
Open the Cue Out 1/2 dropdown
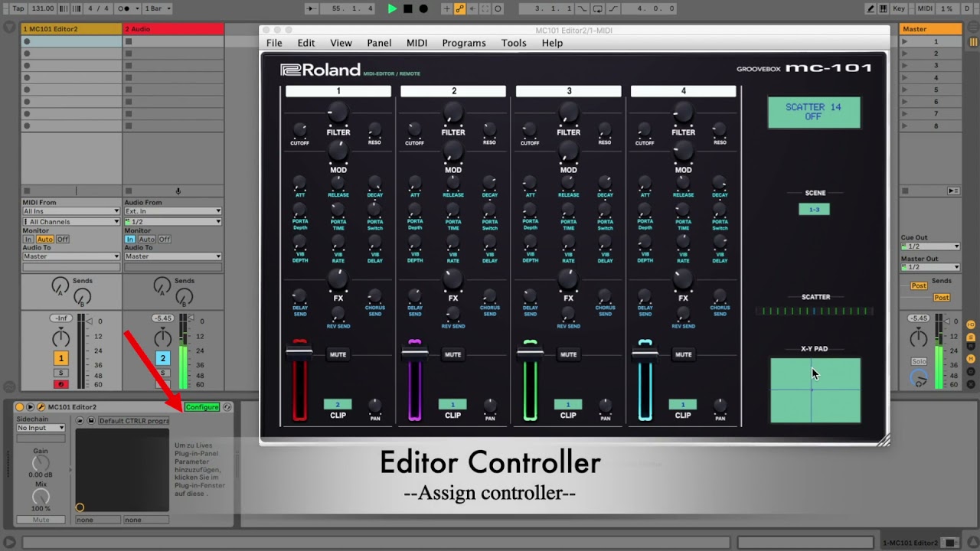[930, 246]
